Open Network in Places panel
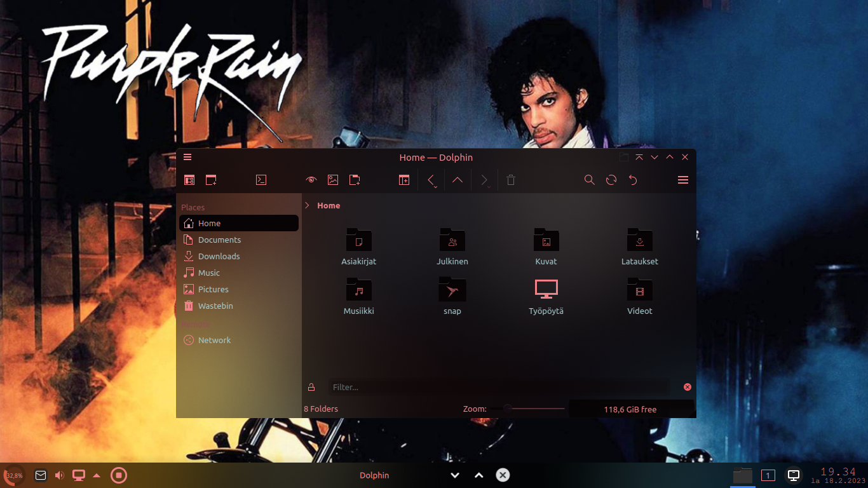The image size is (868, 488). [x=239, y=340]
